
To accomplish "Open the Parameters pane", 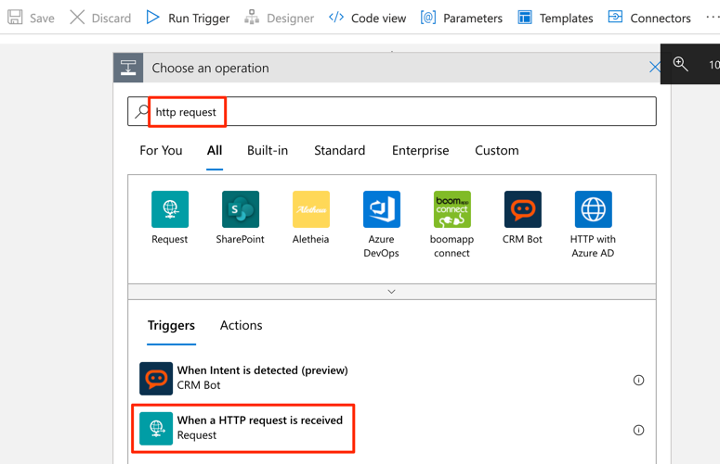I will [461, 18].
